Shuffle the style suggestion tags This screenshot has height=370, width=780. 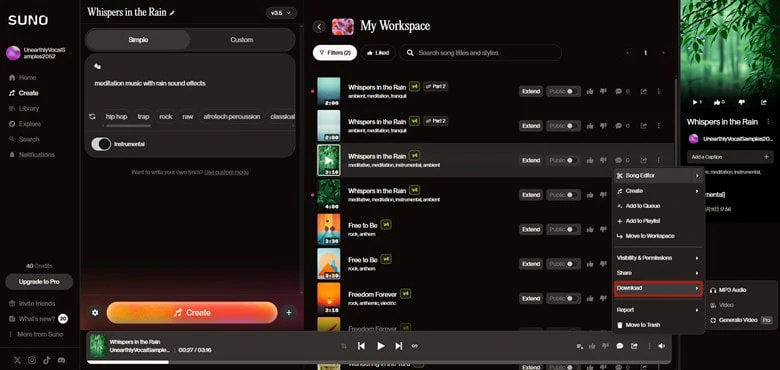tap(92, 117)
